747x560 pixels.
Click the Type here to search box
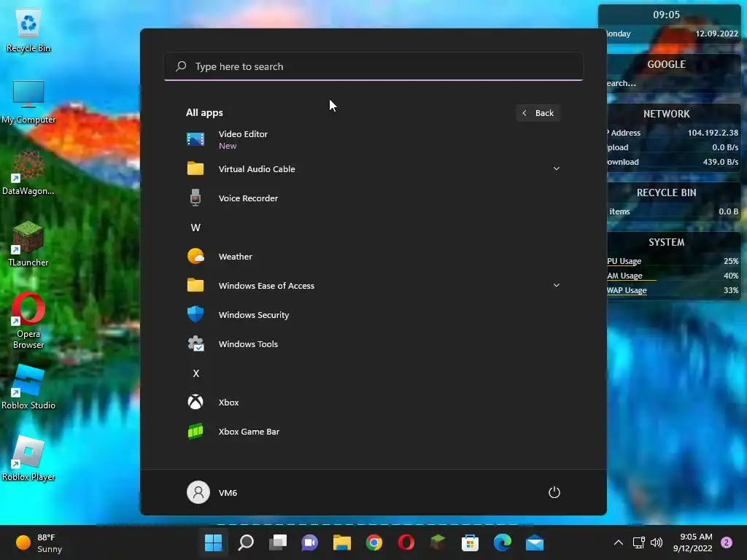point(373,66)
